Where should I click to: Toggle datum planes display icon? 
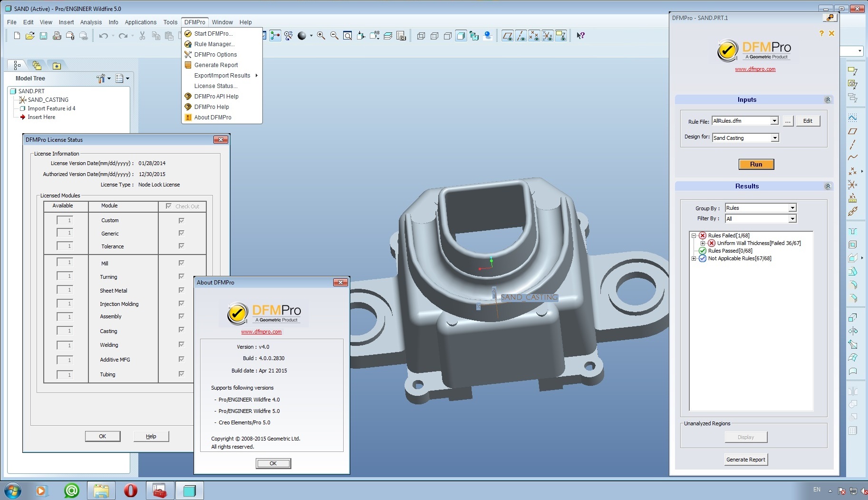coord(507,36)
